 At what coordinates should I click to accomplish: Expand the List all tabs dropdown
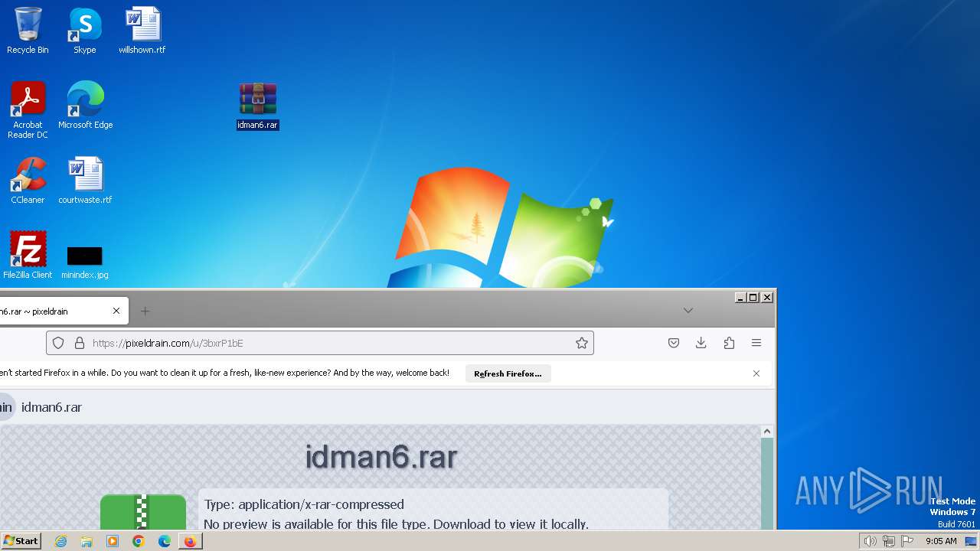point(688,310)
